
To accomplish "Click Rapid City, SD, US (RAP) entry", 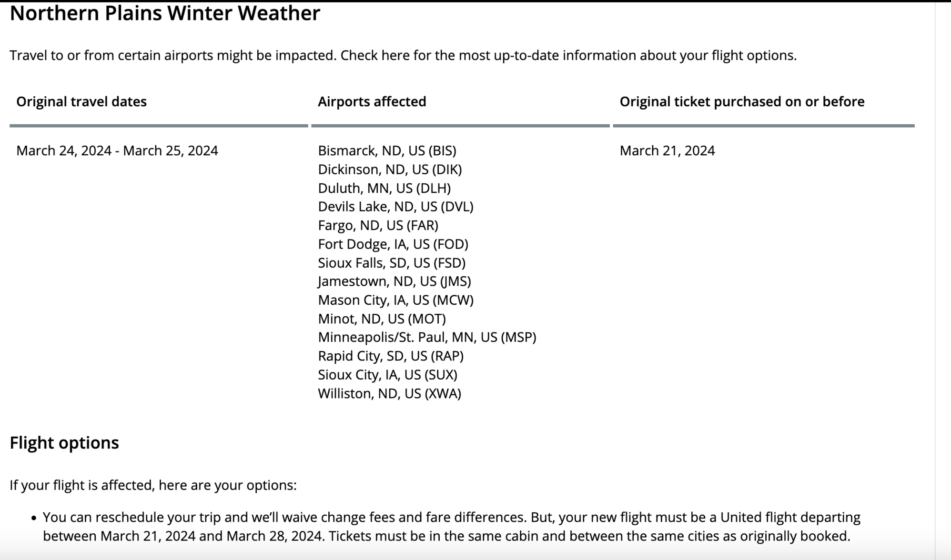I will (x=391, y=356).
